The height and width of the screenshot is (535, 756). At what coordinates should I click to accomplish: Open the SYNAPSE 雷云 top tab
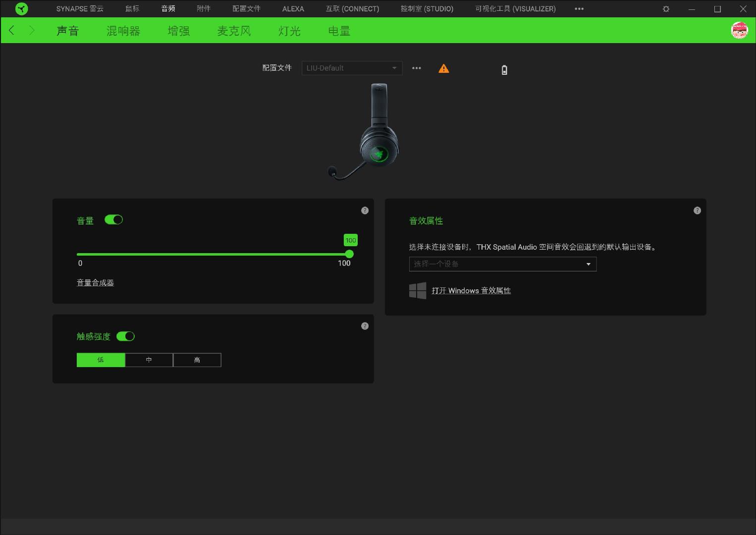(80, 9)
